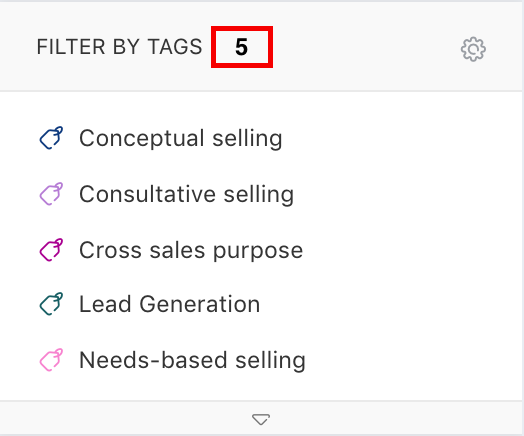
Task: Click the teal Lead Generation tag icon
Action: click(x=51, y=304)
